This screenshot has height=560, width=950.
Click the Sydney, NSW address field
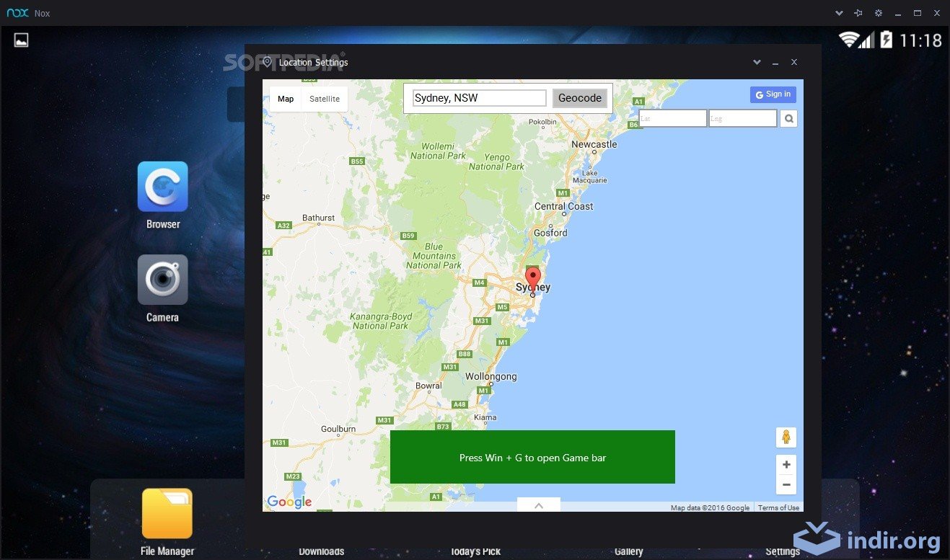tap(479, 98)
